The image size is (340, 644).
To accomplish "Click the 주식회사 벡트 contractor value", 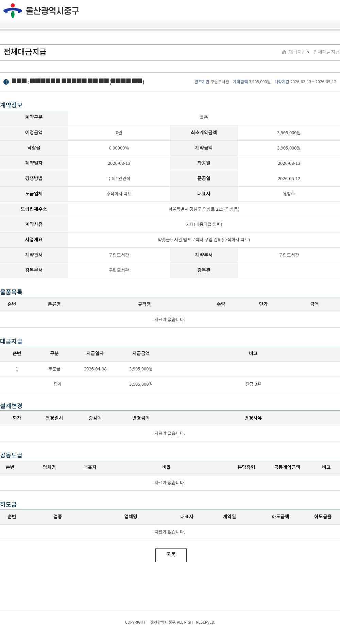I will [x=119, y=194].
